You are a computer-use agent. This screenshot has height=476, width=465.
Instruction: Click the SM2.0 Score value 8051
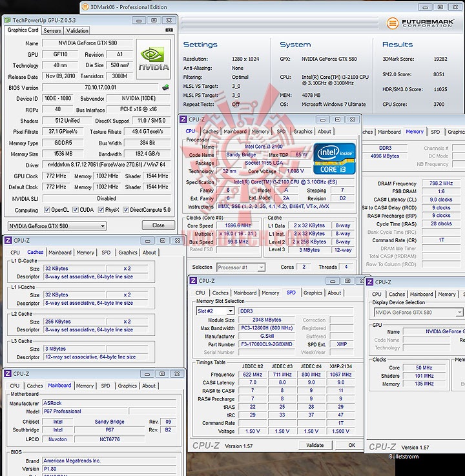(439, 74)
